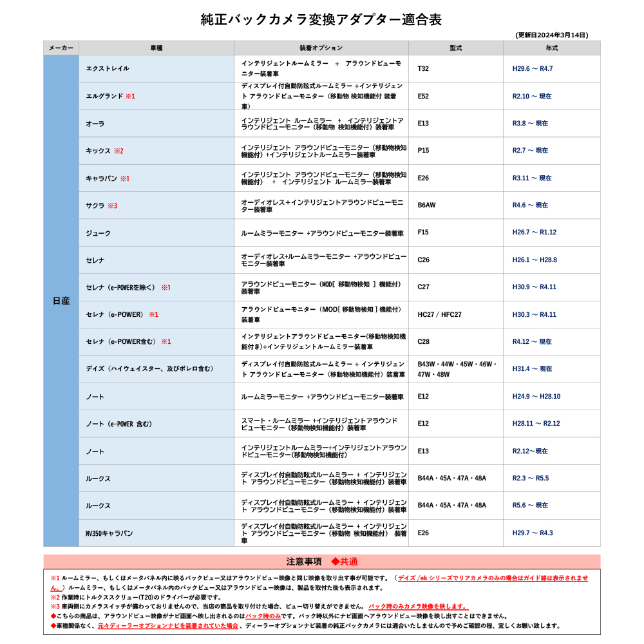The height and width of the screenshot is (644, 644).
Task: Click the year range H24.9 ～ H28.10
Action: click(536, 396)
